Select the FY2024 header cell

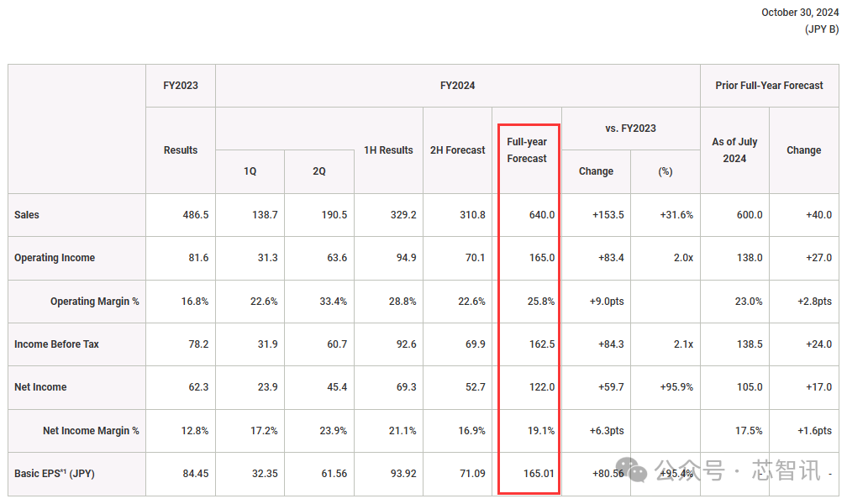(457, 86)
